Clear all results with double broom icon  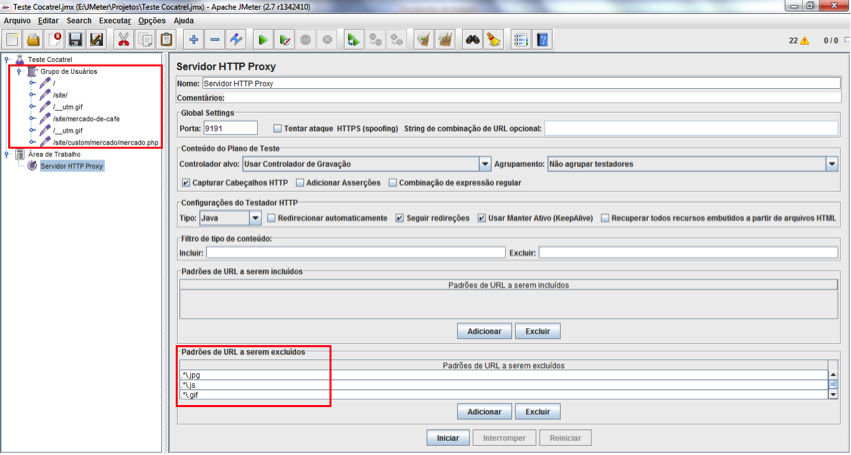[445, 40]
